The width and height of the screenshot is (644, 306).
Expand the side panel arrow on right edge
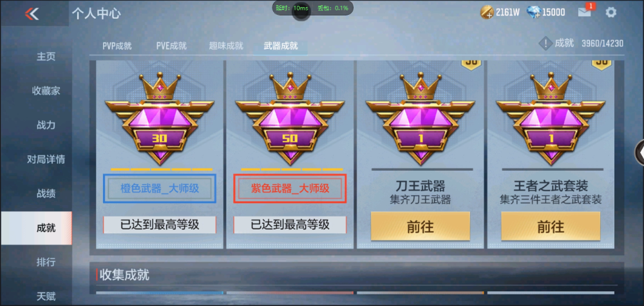(x=640, y=153)
